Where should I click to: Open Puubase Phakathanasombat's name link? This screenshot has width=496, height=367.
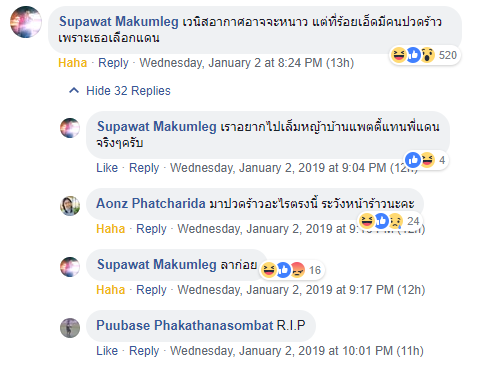185,325
